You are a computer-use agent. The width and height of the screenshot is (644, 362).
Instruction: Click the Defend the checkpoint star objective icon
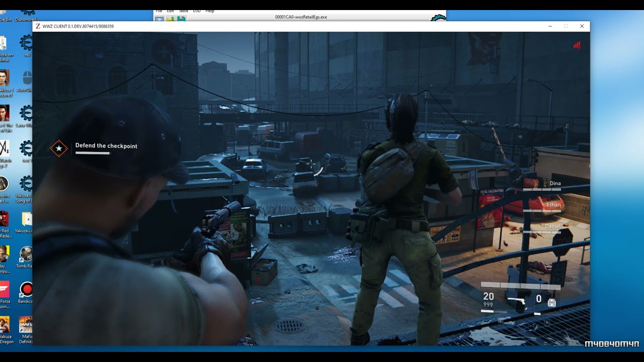click(x=59, y=148)
